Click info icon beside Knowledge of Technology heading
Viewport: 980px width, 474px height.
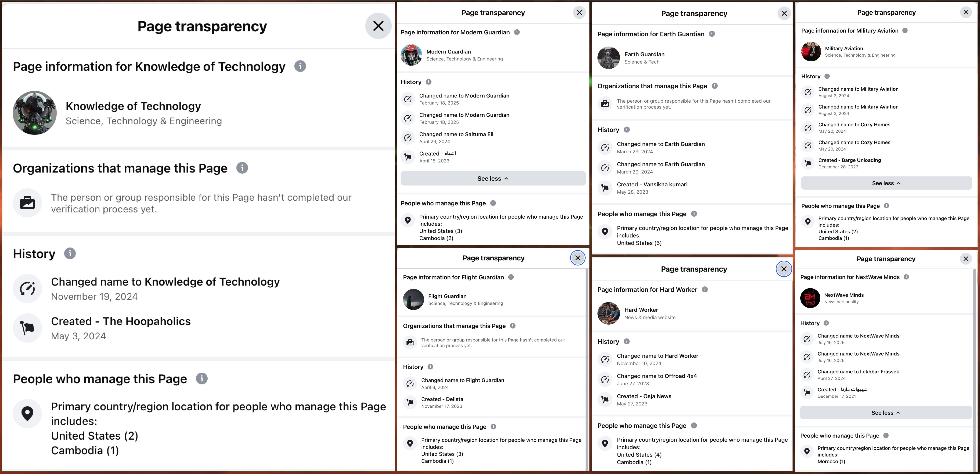[x=300, y=66]
